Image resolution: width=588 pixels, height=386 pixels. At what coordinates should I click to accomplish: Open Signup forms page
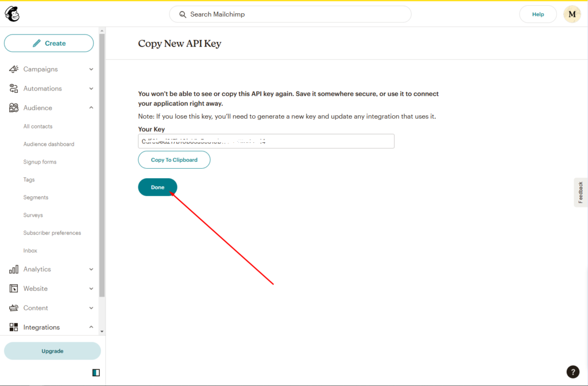(x=40, y=162)
